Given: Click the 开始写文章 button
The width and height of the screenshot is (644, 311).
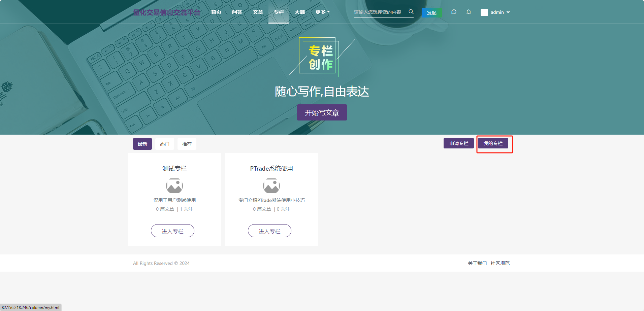Looking at the screenshot, I should tap(322, 113).
